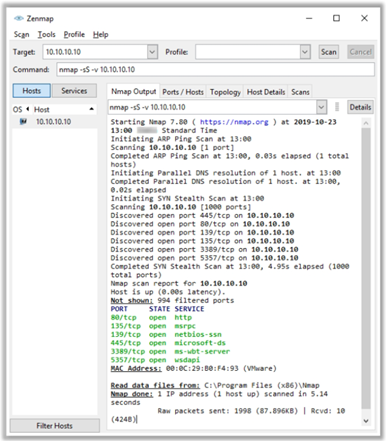
Task: Open the Tools menu
Action: pos(46,35)
